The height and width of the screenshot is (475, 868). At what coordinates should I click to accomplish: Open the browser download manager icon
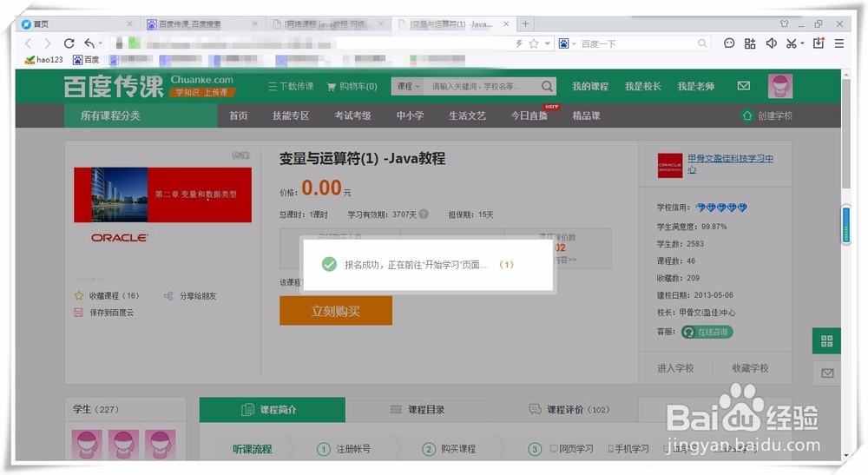[819, 43]
